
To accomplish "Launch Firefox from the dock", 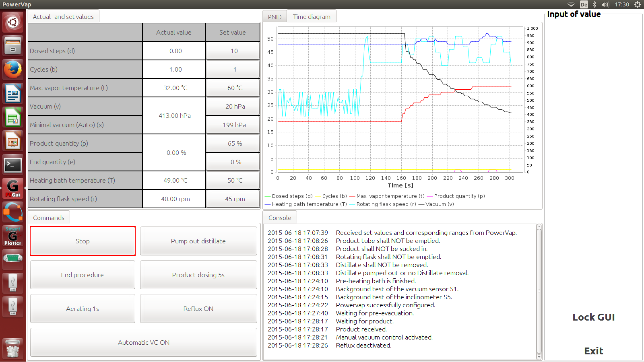I will pos(13,69).
